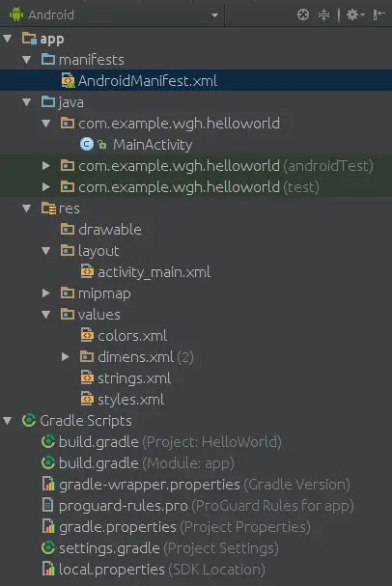Viewport: 392px width, 586px height.
Task: Select build.gradle (Module: app) entry text
Action: pos(147,463)
